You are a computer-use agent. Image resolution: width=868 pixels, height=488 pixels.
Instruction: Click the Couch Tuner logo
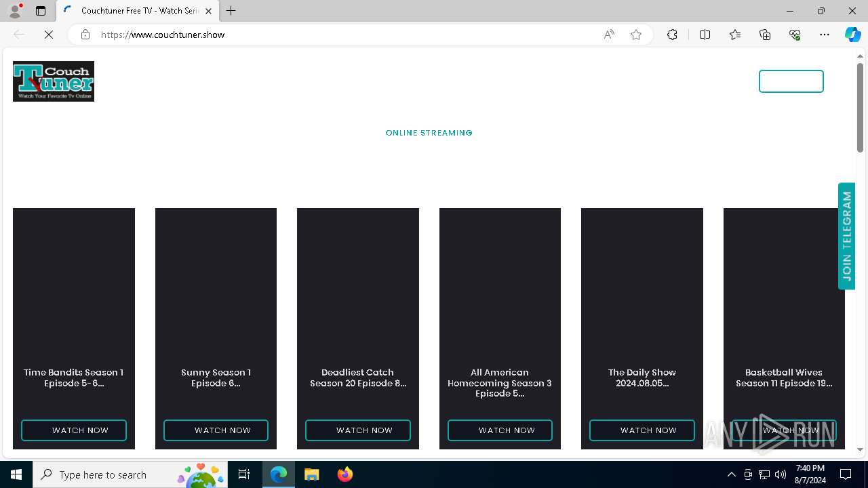pyautogui.click(x=54, y=81)
